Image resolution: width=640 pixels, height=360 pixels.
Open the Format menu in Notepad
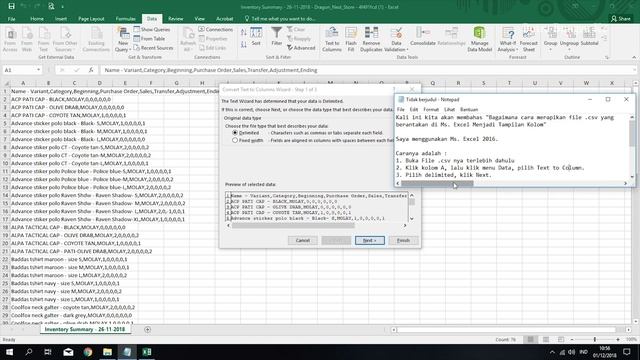[431, 109]
